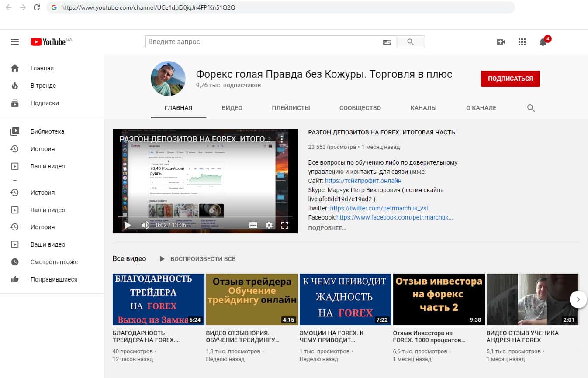
Task: Click the virtual keyboard icon in search
Action: [387, 42]
